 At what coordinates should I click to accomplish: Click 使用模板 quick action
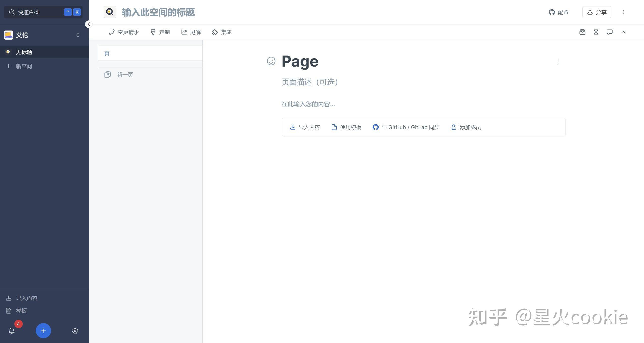coord(346,127)
